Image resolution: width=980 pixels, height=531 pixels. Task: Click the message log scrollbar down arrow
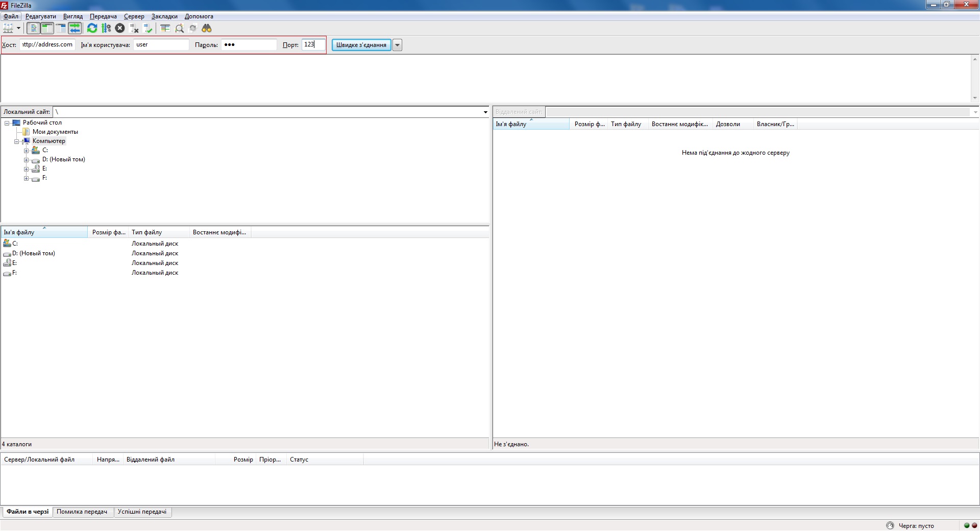point(974,98)
